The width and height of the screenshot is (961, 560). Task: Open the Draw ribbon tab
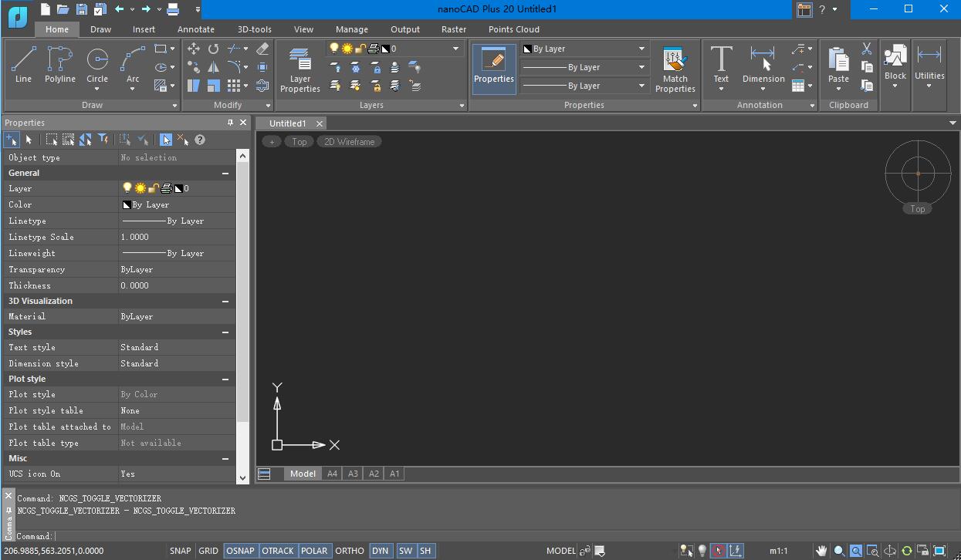coord(100,29)
